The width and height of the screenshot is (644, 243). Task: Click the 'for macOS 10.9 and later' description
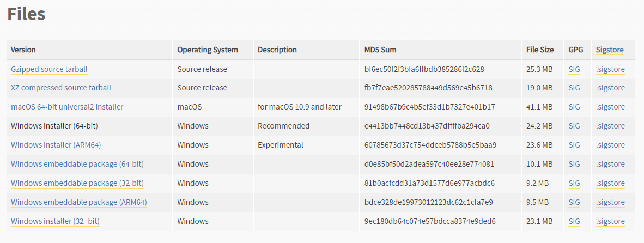pyautogui.click(x=300, y=107)
